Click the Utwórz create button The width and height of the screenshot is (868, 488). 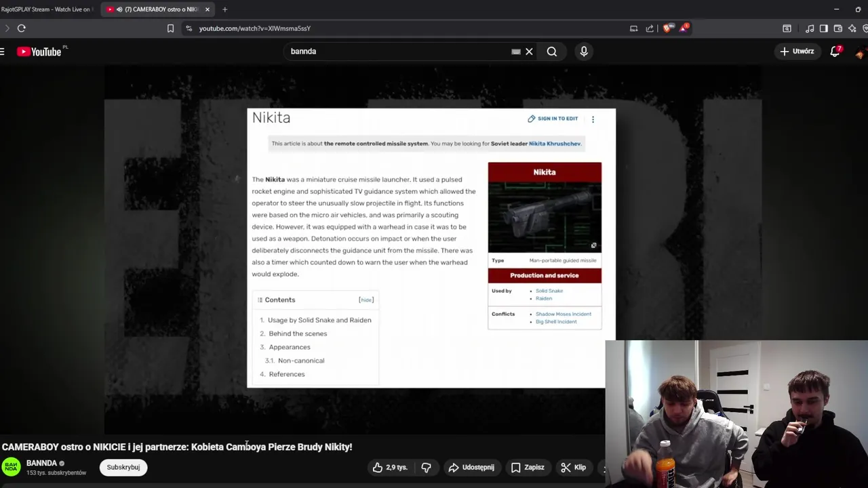pos(797,52)
